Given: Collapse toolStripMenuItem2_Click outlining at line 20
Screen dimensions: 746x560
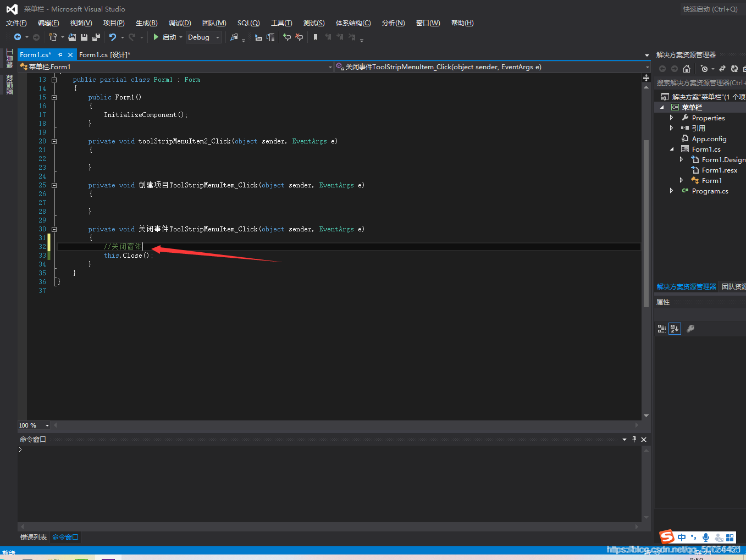Looking at the screenshot, I should point(54,141).
